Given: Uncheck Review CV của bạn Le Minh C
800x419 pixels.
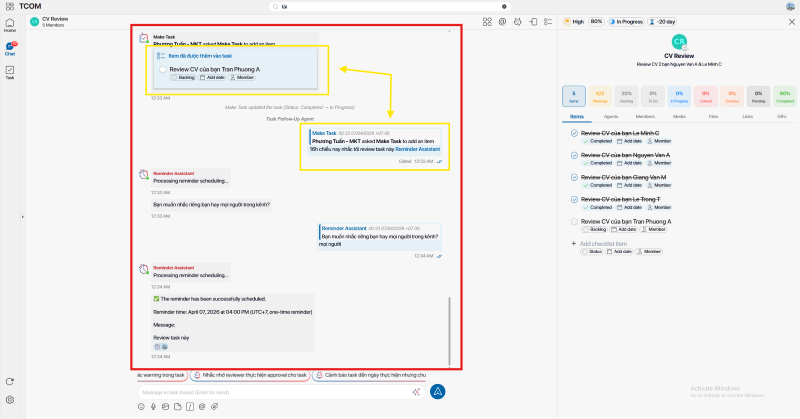Looking at the screenshot, I should [x=574, y=133].
